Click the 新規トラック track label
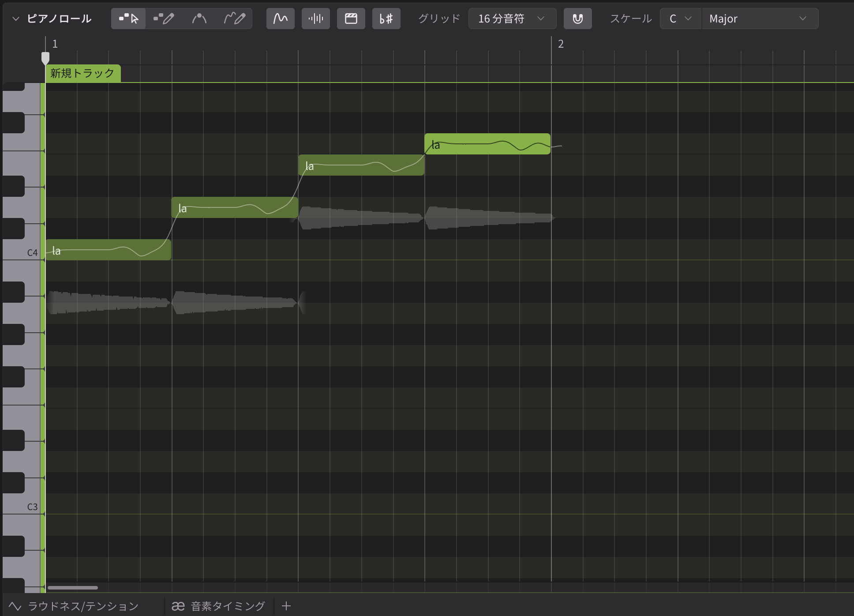This screenshot has height=616, width=854. [82, 73]
